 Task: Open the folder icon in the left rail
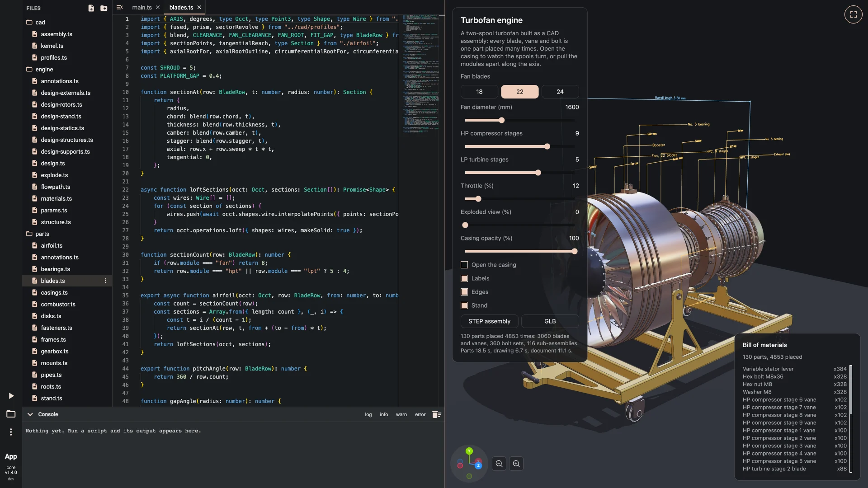[x=11, y=414]
